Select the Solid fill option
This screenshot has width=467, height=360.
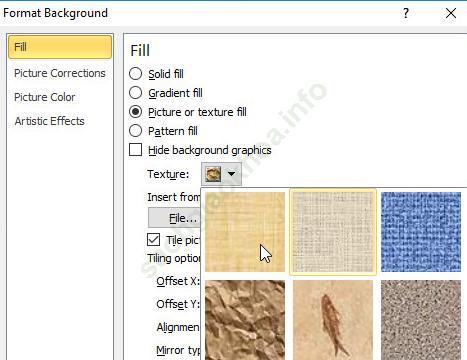135,74
